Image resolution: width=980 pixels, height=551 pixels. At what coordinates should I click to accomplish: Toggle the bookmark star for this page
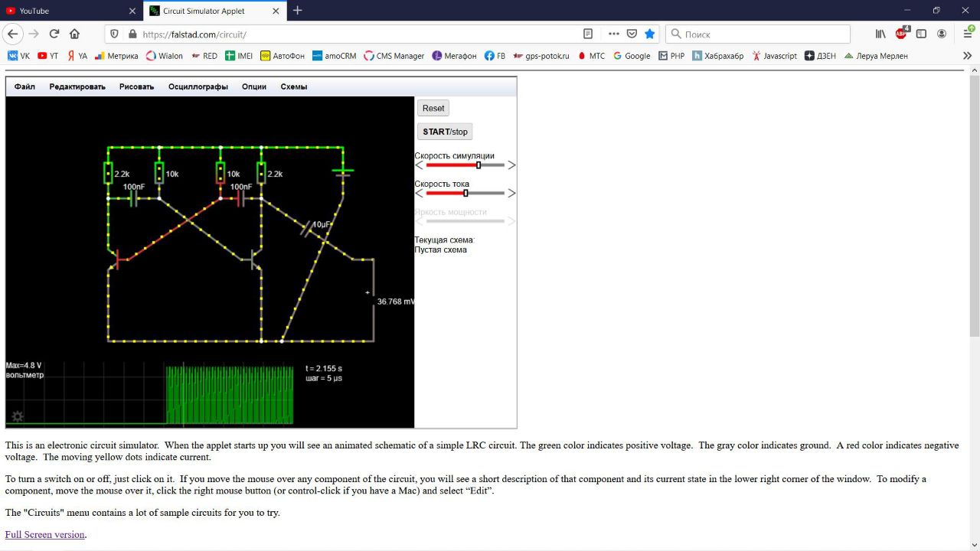pos(650,34)
